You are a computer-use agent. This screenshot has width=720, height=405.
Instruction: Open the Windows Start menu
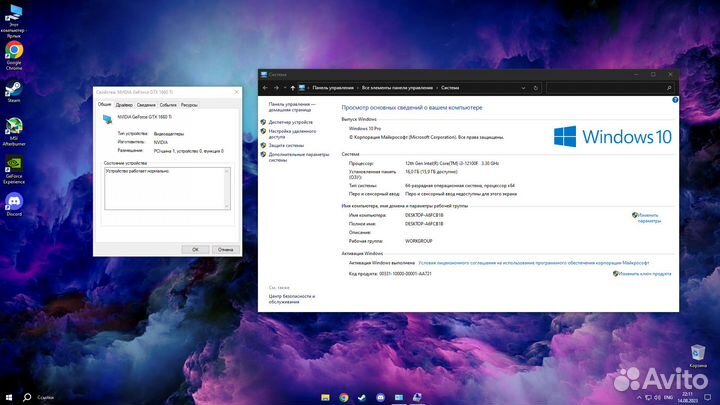(9, 397)
